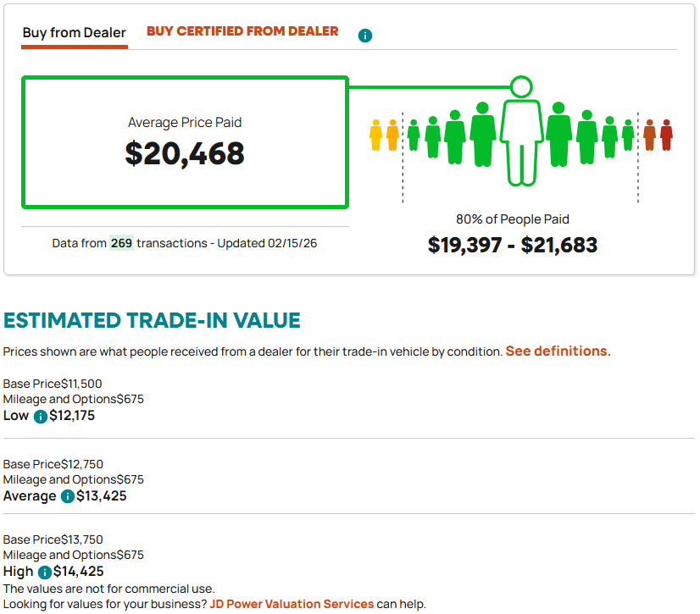Click the Average Price Paid box

(x=185, y=142)
